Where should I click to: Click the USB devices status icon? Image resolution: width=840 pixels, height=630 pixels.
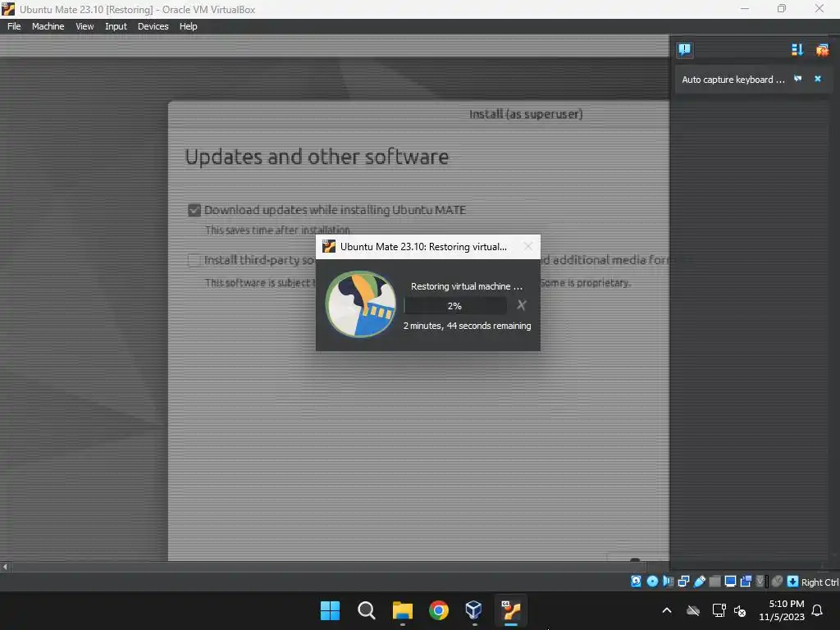(699, 582)
